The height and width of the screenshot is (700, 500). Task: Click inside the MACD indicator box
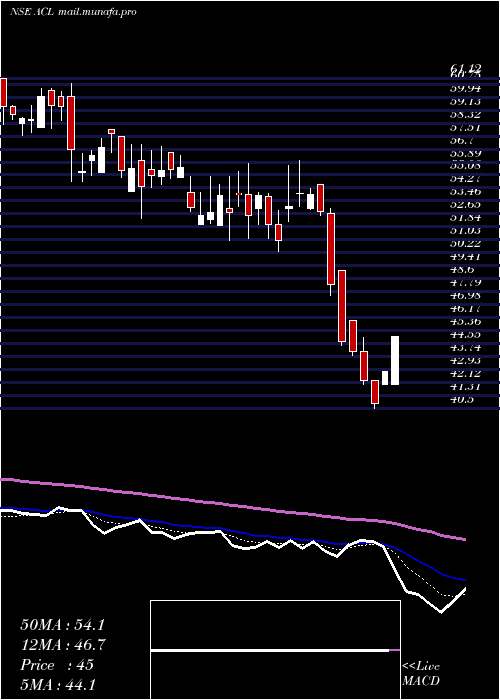point(275,650)
